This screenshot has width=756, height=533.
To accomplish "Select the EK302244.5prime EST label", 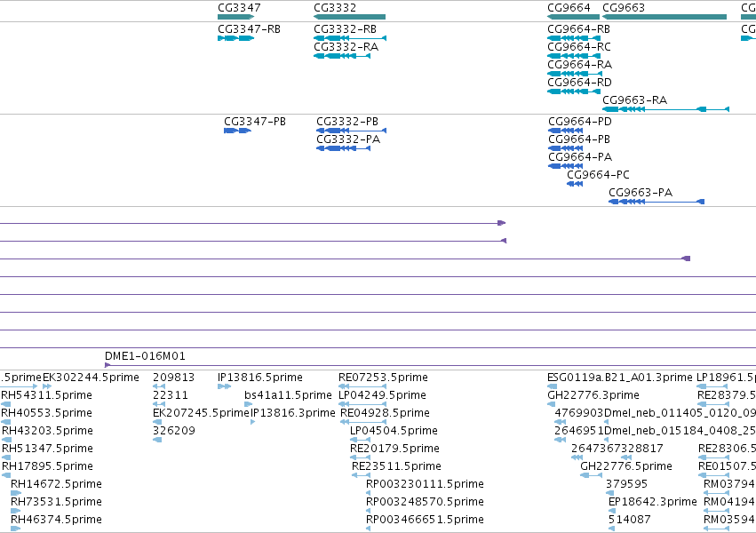I will (92, 378).
